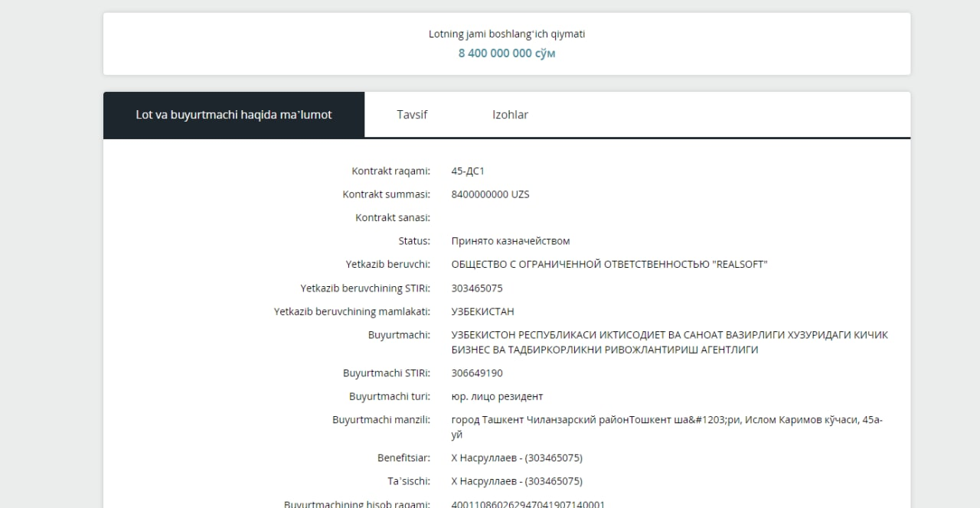Image resolution: width=980 pixels, height=508 pixels.
Task: Click the Ta'sischi value Х Насруллаев
Action: tap(517, 481)
